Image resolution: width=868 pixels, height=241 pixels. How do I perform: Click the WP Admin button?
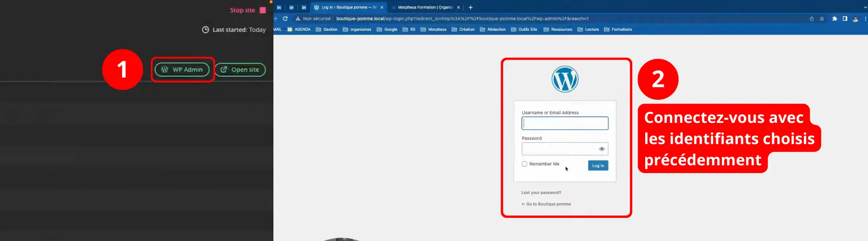click(182, 69)
